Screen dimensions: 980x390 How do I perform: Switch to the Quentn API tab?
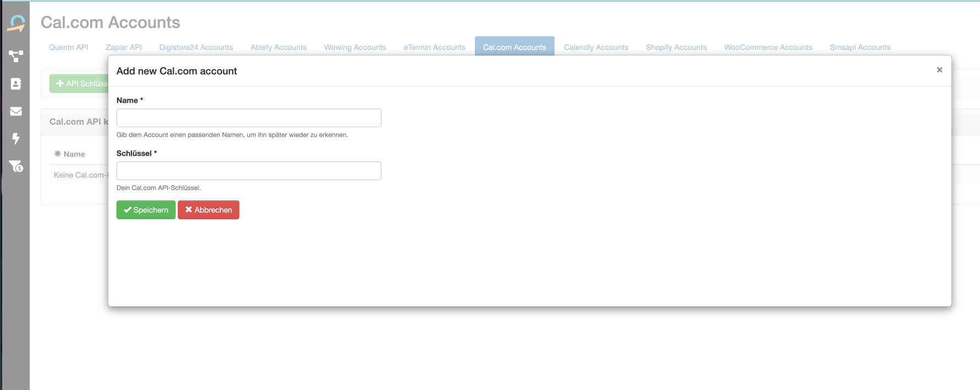point(69,47)
